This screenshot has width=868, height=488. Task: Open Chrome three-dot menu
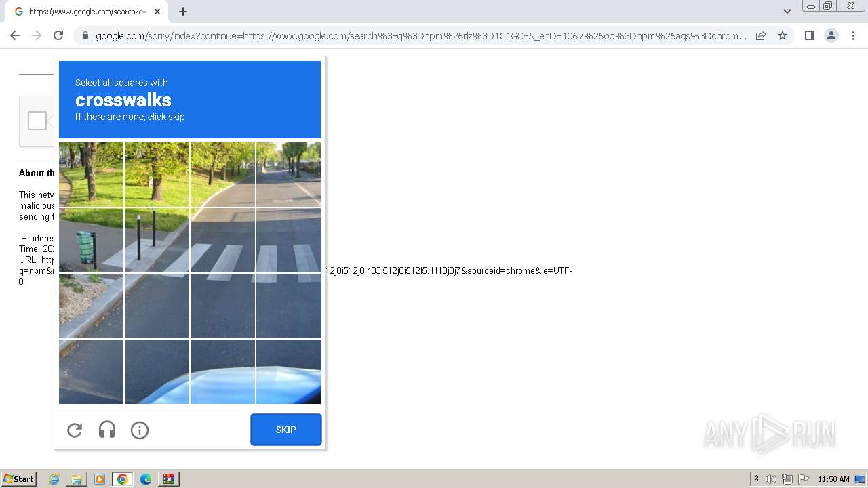click(854, 35)
